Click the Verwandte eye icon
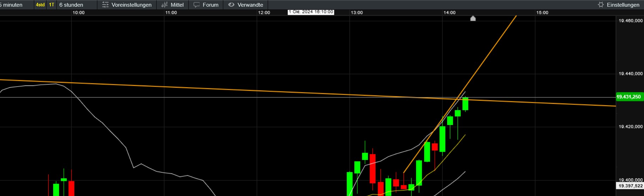 point(231,5)
